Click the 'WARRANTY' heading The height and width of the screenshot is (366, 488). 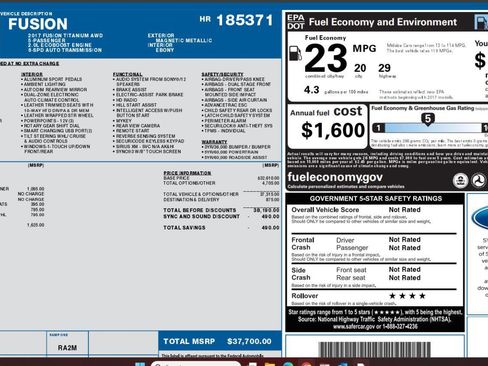pos(214,142)
